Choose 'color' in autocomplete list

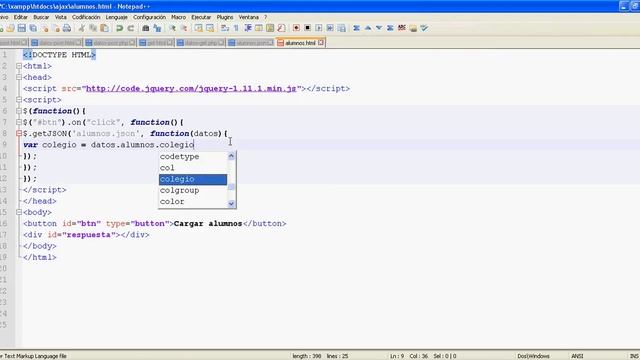(193, 202)
